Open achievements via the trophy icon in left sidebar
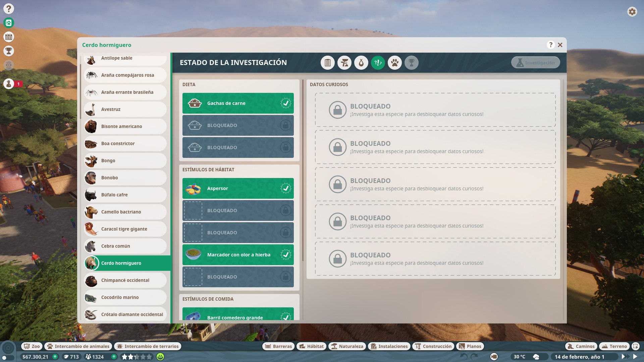This screenshot has width=644, height=362. click(x=9, y=51)
